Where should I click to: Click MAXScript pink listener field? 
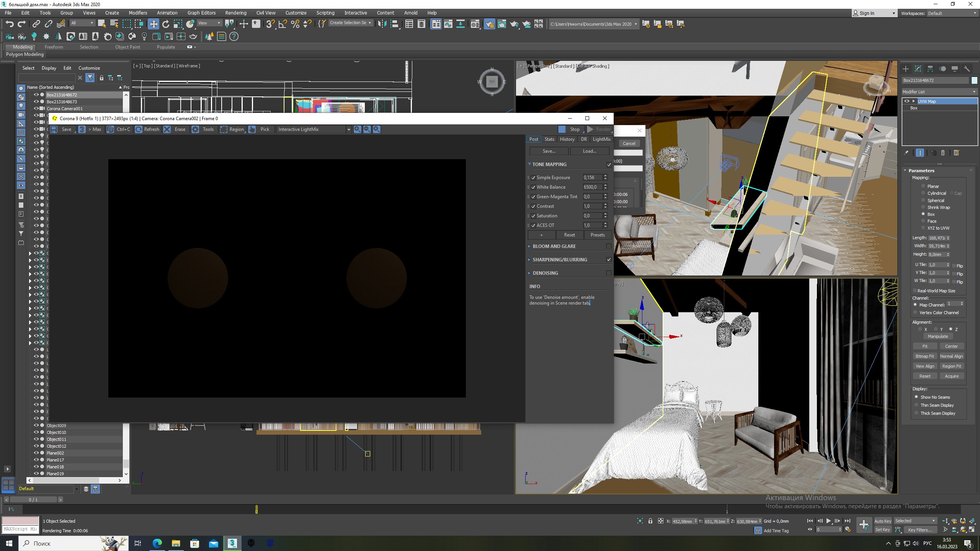20,521
